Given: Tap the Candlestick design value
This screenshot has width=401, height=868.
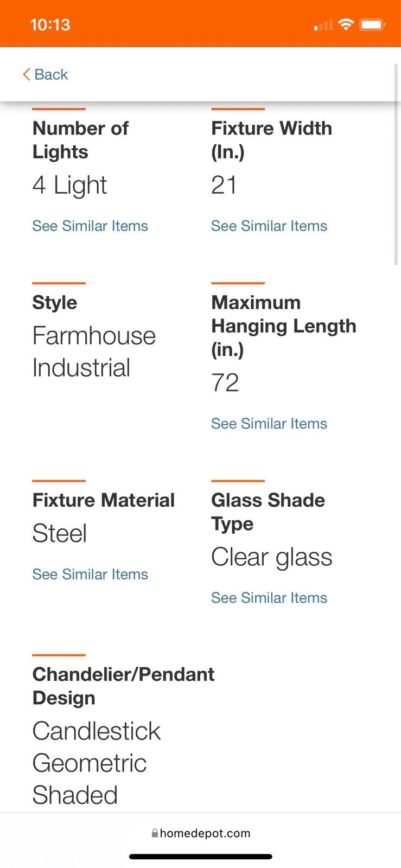Looking at the screenshot, I should (x=96, y=731).
